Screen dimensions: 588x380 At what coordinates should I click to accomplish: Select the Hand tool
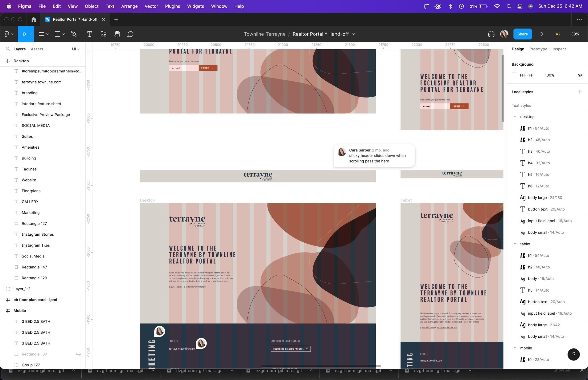(x=117, y=34)
